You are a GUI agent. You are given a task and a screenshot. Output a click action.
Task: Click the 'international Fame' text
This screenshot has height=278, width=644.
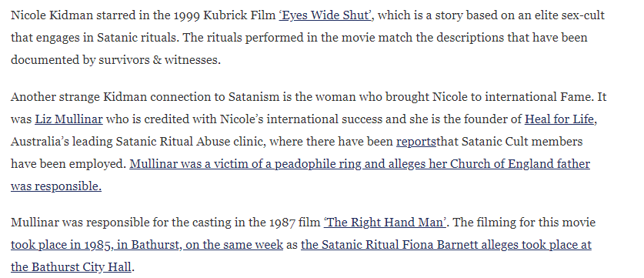(x=539, y=97)
